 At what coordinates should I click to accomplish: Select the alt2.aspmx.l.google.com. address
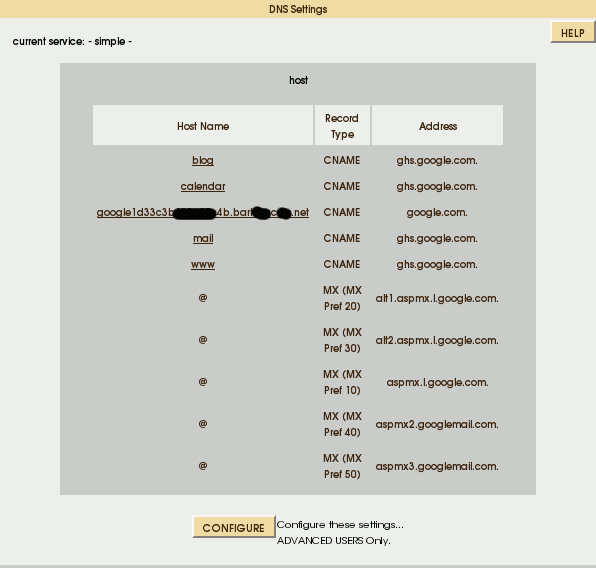point(437,340)
